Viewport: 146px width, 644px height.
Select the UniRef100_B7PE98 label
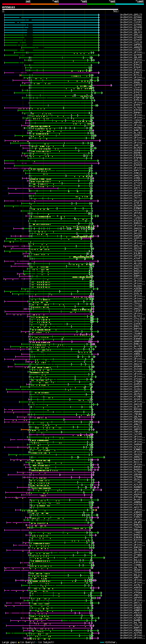pyautogui.click(x=131, y=90)
